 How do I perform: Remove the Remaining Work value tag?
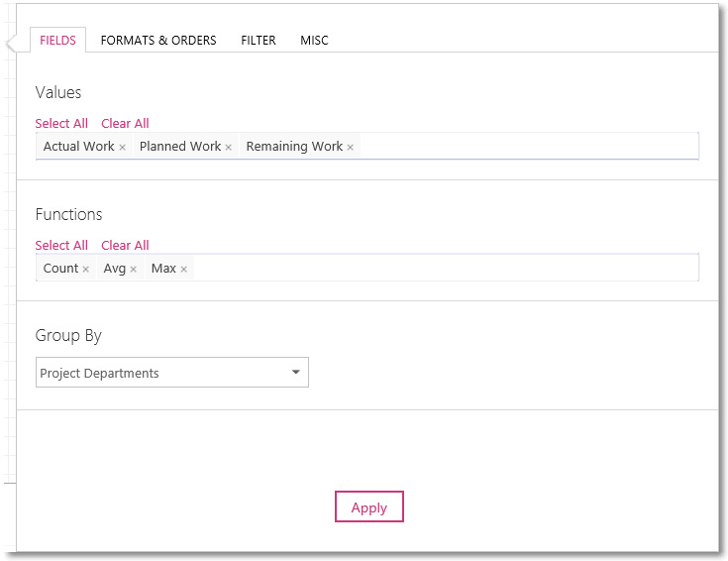350,148
